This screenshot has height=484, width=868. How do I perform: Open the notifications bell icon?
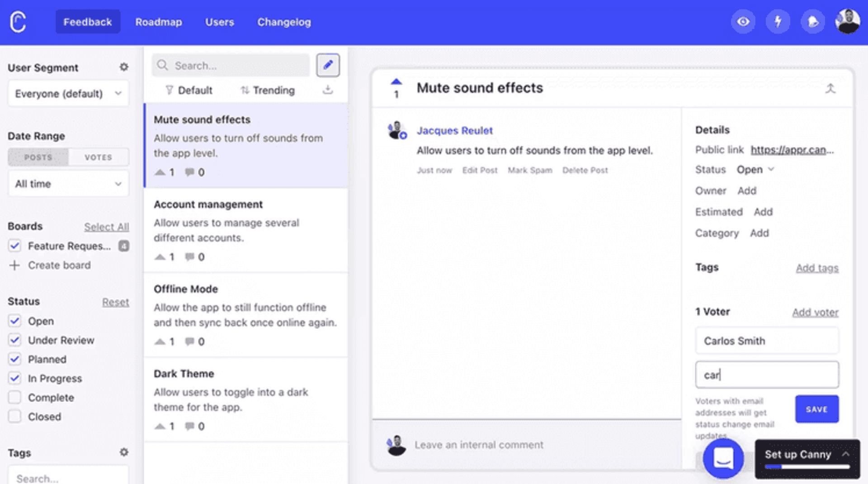[x=812, y=21]
